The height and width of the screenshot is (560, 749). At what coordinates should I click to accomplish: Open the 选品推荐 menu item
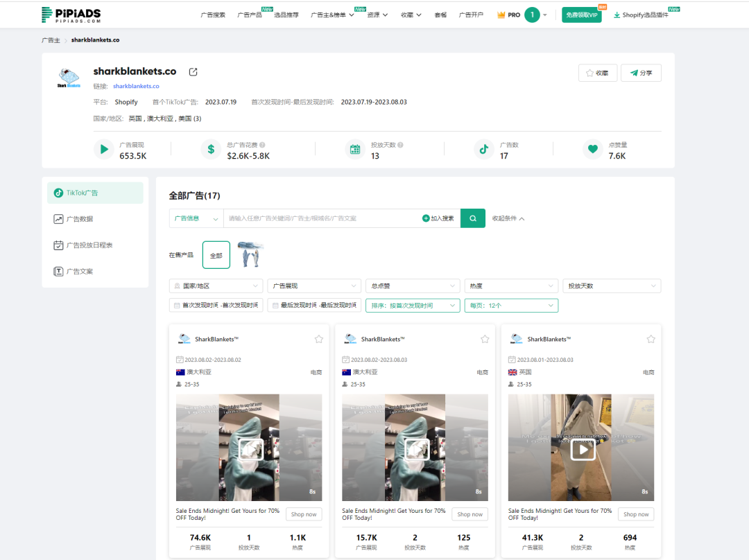coord(286,15)
